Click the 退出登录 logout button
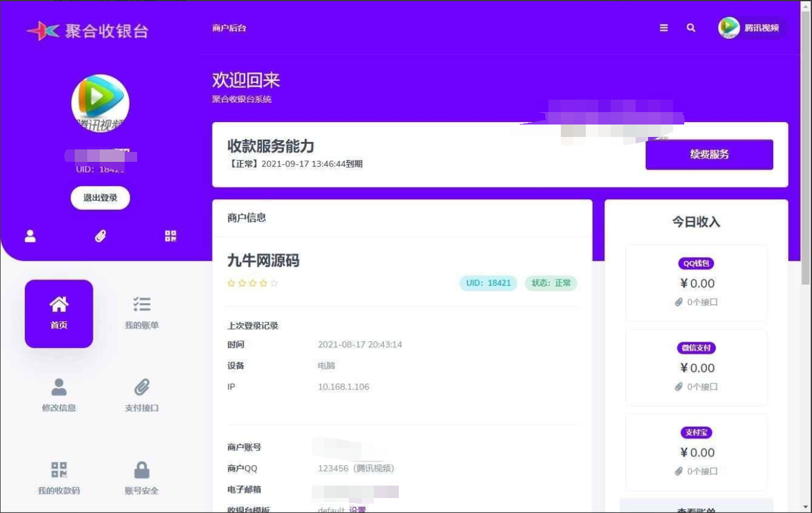This screenshot has height=513, width=812. pos(100,197)
